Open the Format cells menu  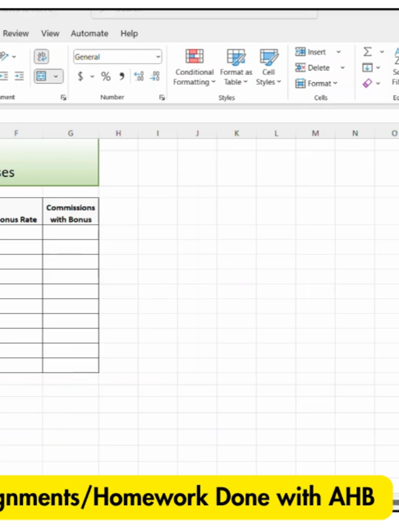click(x=316, y=83)
